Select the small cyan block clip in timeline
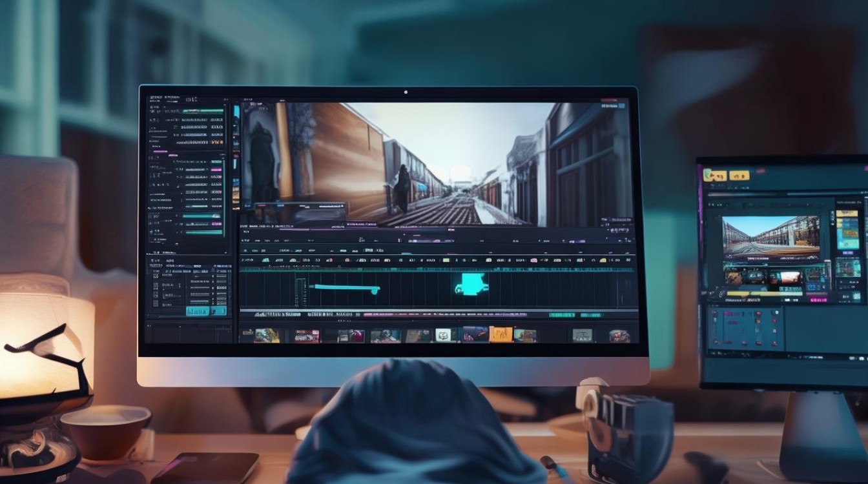868x484 pixels. coord(472,284)
